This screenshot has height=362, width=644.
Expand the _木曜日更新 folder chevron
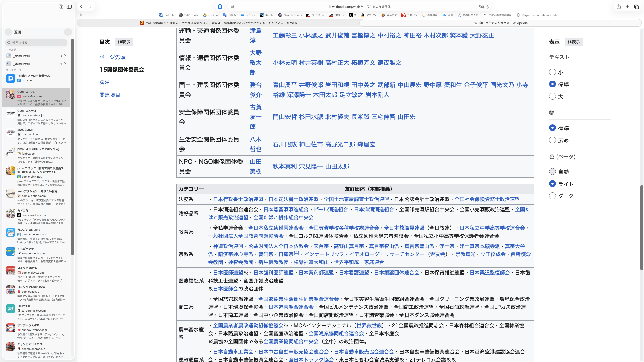pyautogui.click(x=65, y=64)
